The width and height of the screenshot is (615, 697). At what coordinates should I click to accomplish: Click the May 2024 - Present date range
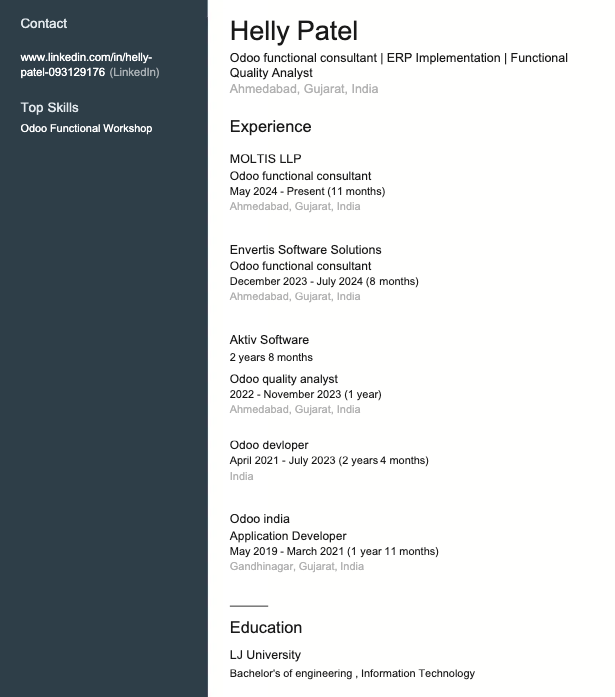[x=307, y=191]
